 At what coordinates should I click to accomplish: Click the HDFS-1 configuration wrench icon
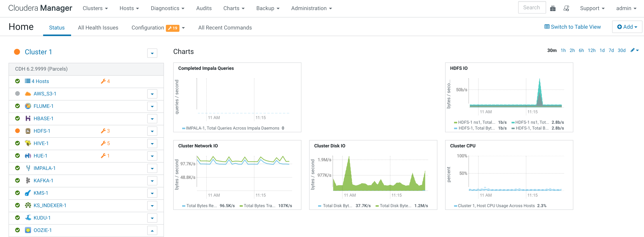(103, 131)
